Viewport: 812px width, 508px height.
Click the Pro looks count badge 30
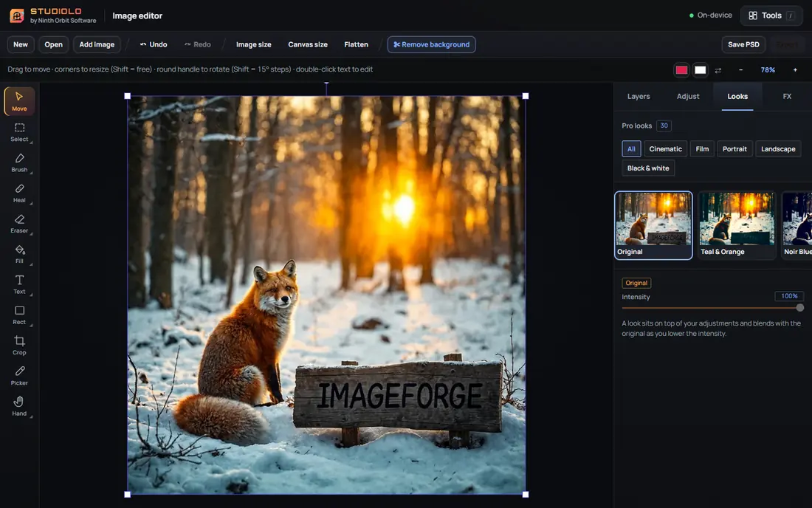pos(664,126)
